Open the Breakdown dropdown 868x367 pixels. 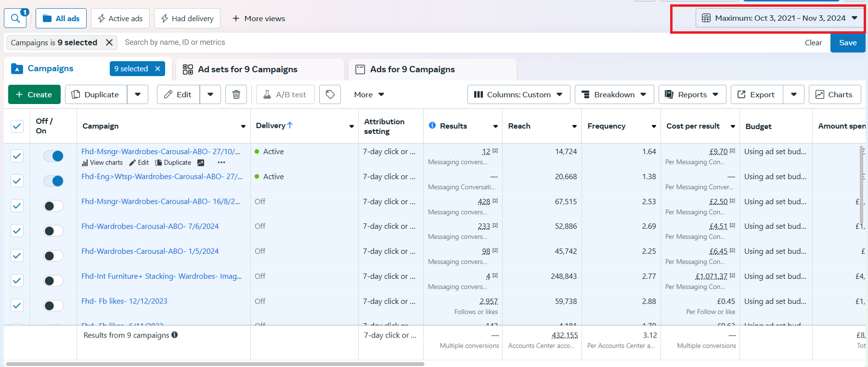coord(614,94)
